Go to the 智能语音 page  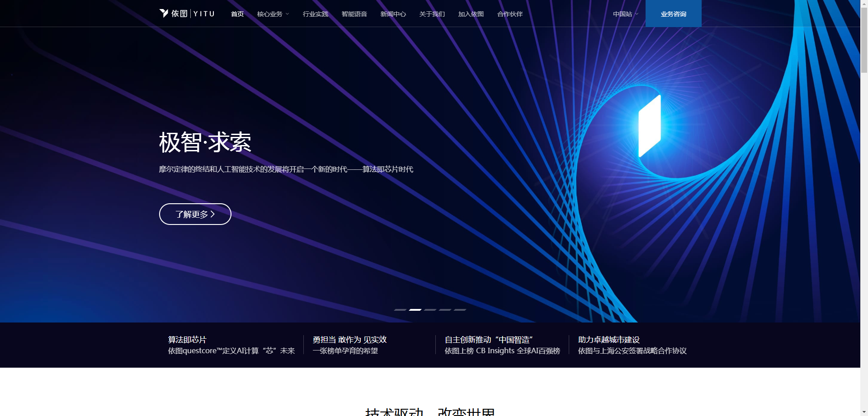tap(354, 14)
